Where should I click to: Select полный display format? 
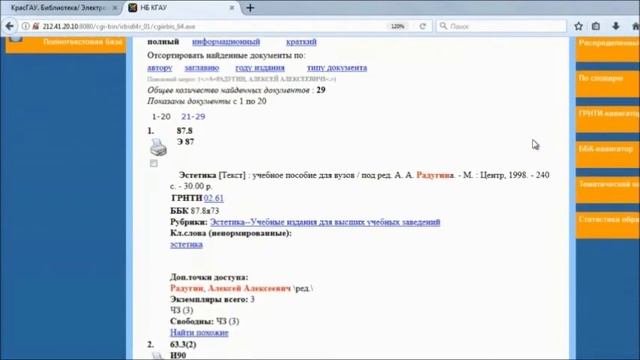point(163,42)
